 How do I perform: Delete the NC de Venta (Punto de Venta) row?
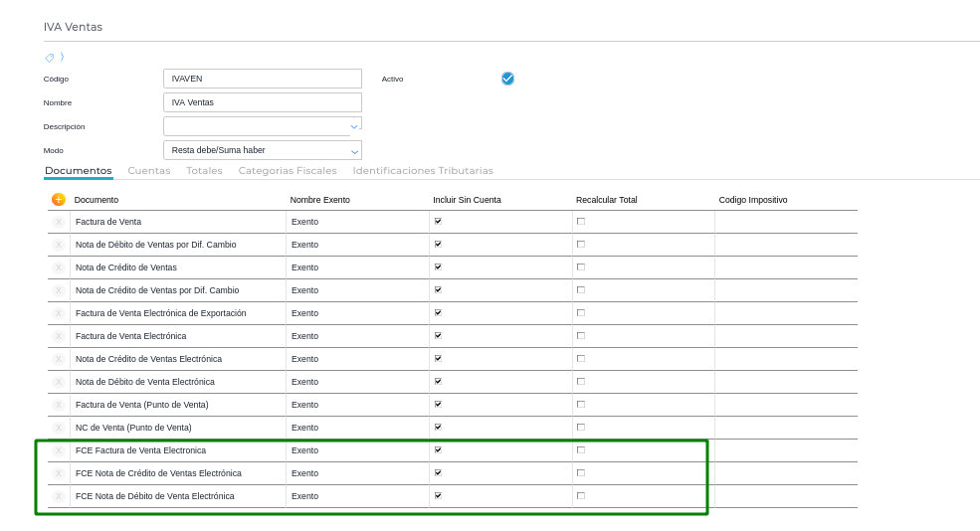pyautogui.click(x=58, y=428)
